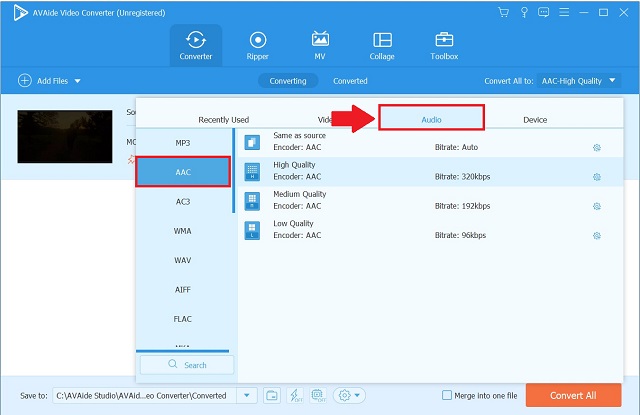
Task: Toggle the lightning acceleration OFF icon
Action: click(295, 395)
